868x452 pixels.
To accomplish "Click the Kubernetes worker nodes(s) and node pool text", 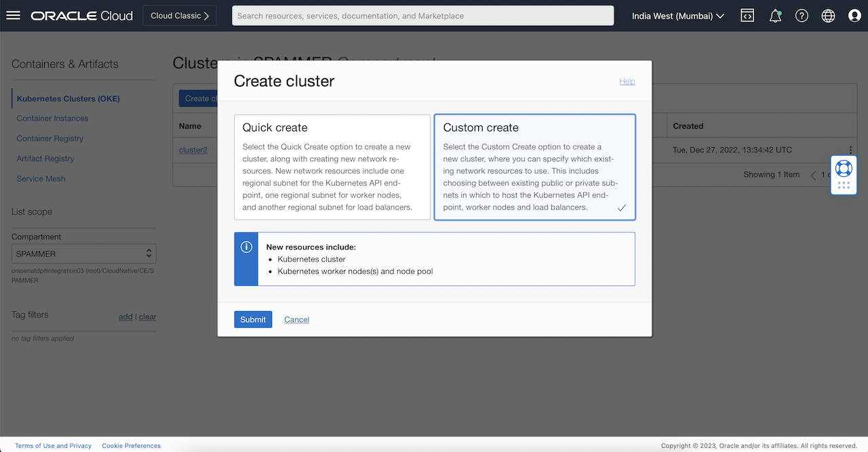I will pos(355,272).
